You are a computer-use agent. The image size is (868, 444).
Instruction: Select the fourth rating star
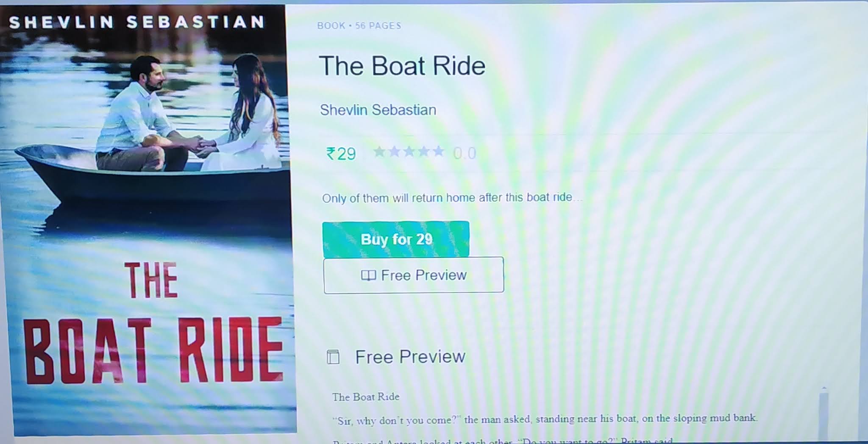(x=423, y=151)
